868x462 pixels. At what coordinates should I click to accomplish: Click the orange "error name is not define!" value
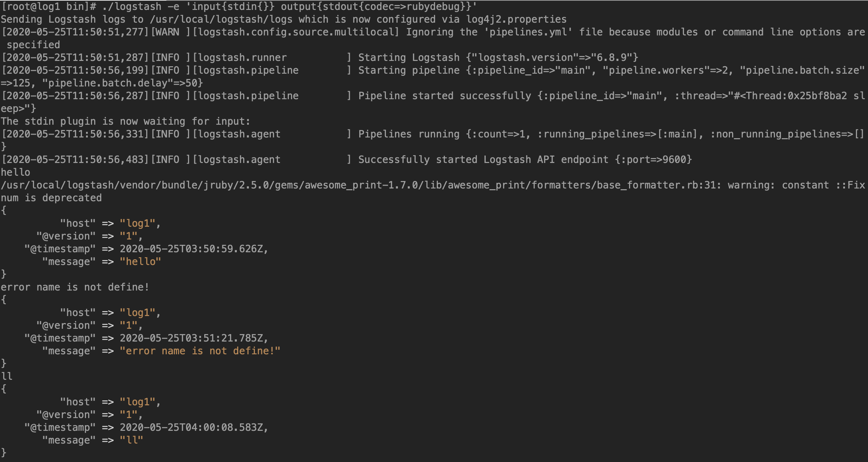[x=200, y=351]
